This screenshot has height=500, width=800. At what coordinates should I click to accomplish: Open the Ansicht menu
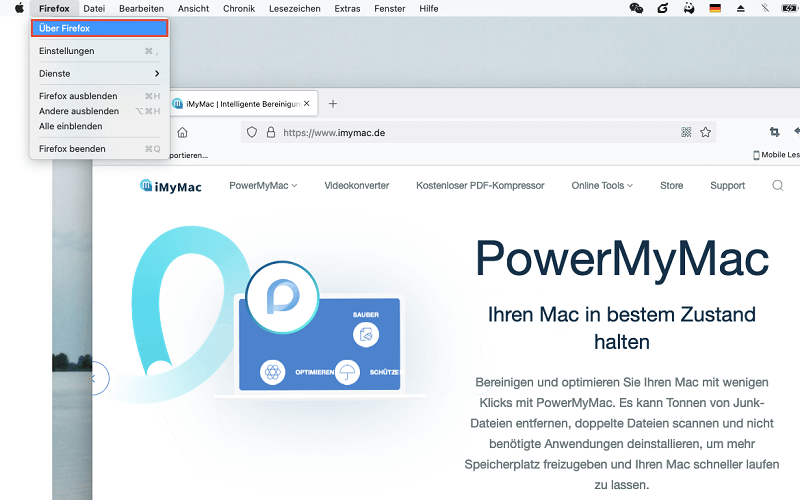click(x=193, y=8)
